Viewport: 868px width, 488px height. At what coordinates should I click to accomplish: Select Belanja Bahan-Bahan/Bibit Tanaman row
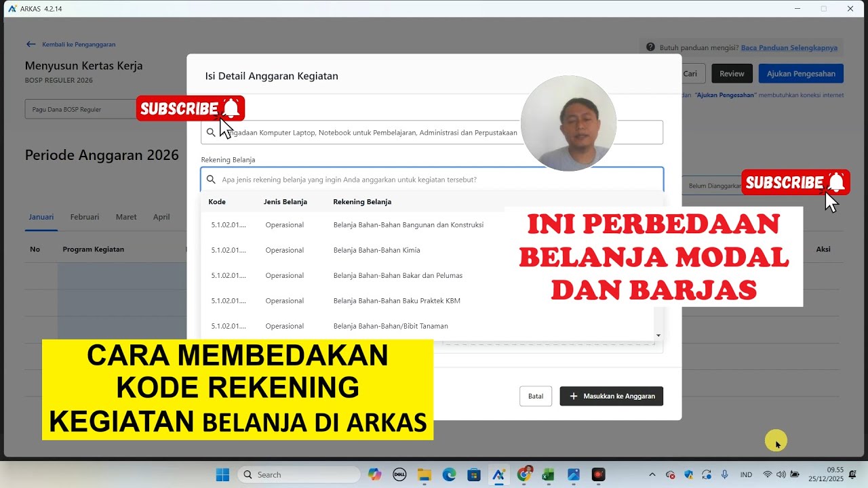click(427, 326)
